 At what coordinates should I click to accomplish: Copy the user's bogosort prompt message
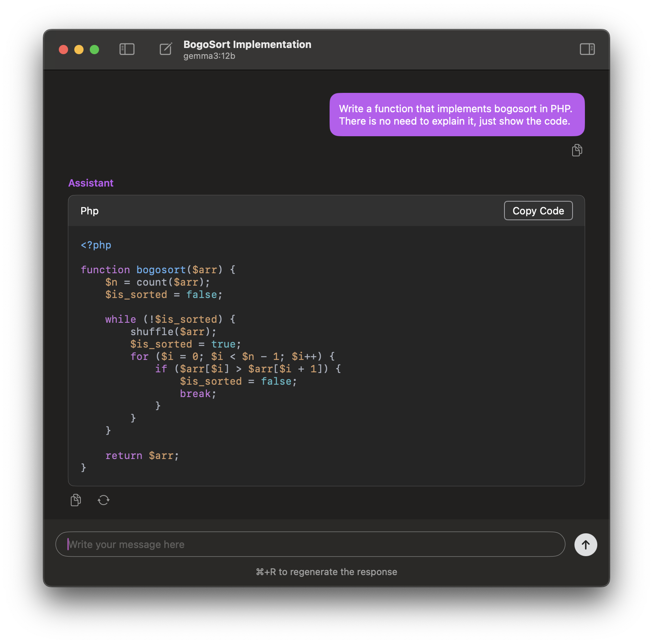coord(577,150)
